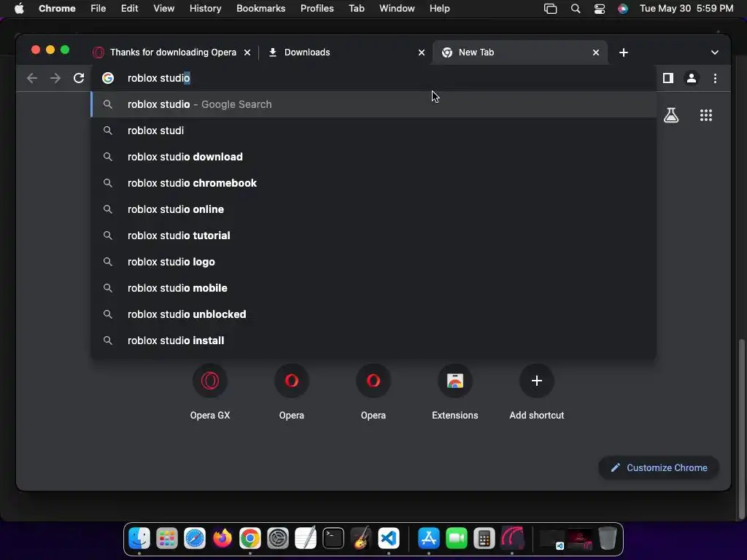Open the File menu
Image resolution: width=747 pixels, height=560 pixels.
pos(98,9)
